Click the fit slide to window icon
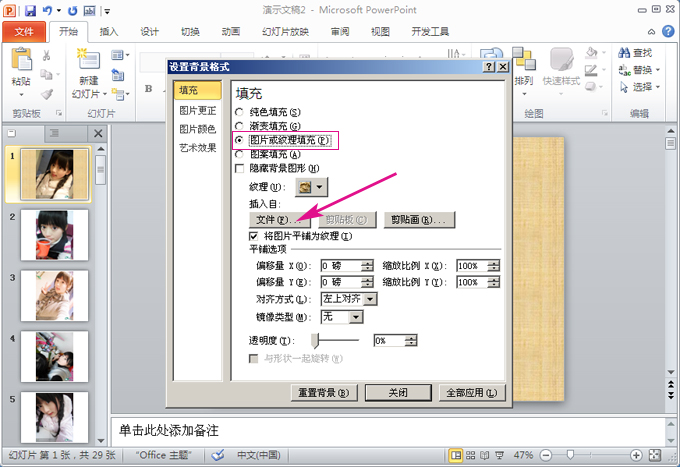The image size is (680, 467). (654, 455)
